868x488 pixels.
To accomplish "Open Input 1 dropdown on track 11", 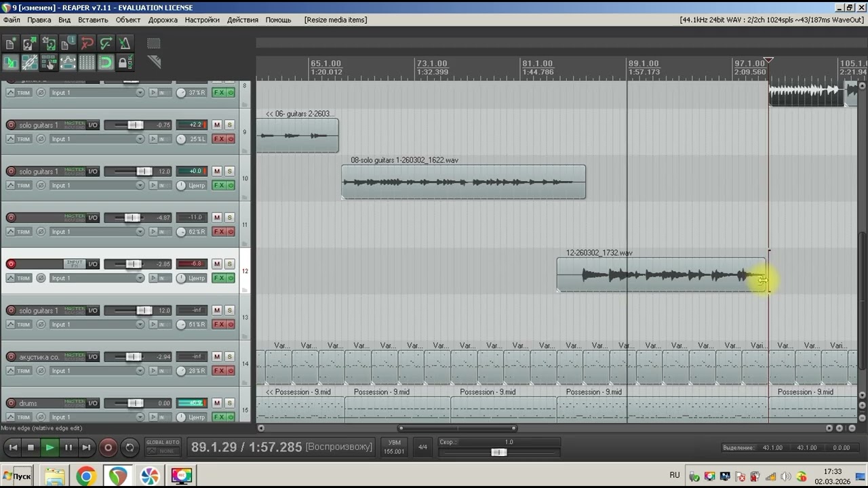I will [x=98, y=232].
